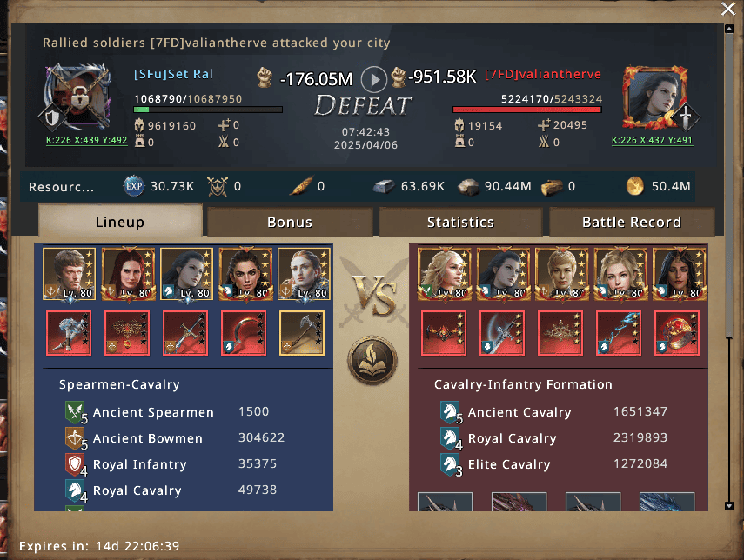Click the scrollbar down arrow
Image resolution: width=744 pixels, height=560 pixels.
[x=729, y=506]
